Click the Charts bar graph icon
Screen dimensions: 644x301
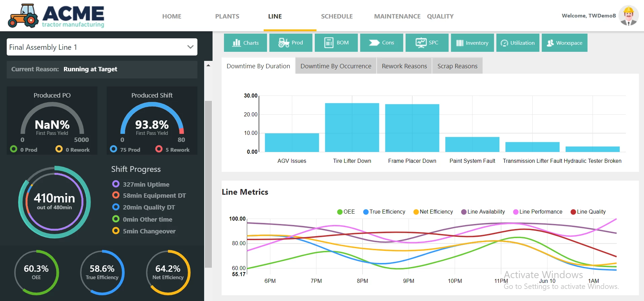[x=236, y=43]
